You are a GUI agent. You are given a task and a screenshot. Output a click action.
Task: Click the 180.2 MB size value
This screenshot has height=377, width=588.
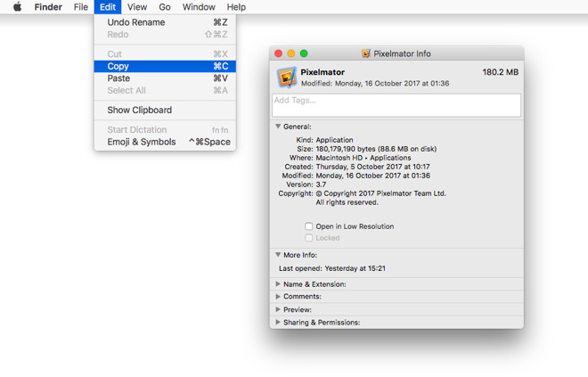pos(501,72)
